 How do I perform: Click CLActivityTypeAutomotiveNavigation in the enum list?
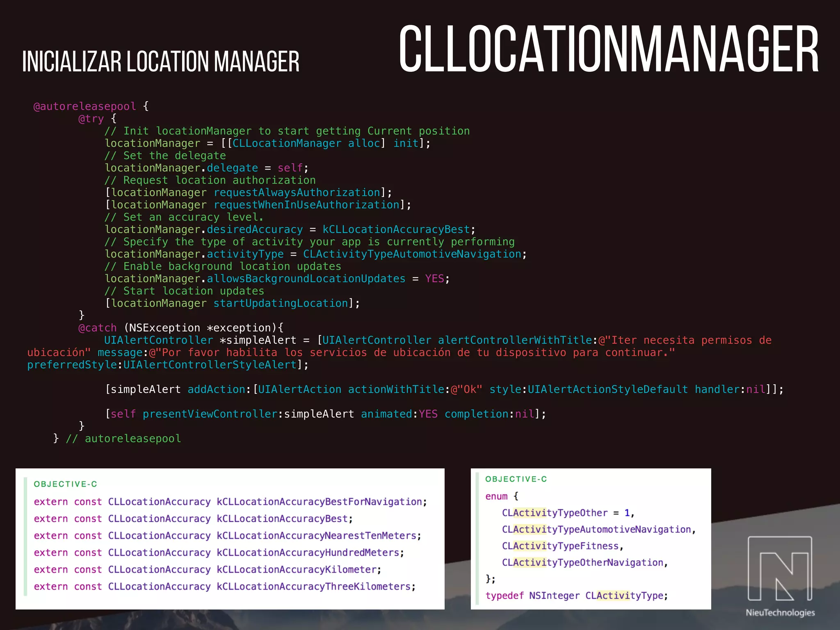pyautogui.click(x=596, y=530)
